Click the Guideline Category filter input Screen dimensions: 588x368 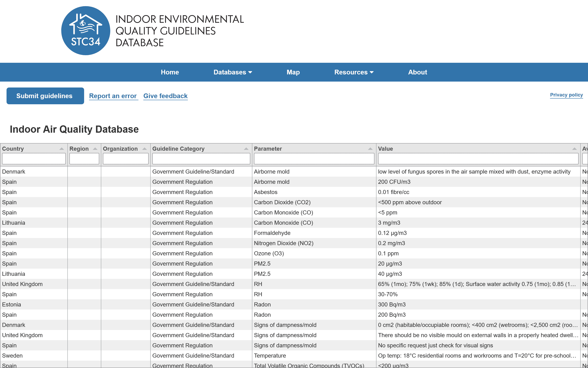pyautogui.click(x=201, y=159)
